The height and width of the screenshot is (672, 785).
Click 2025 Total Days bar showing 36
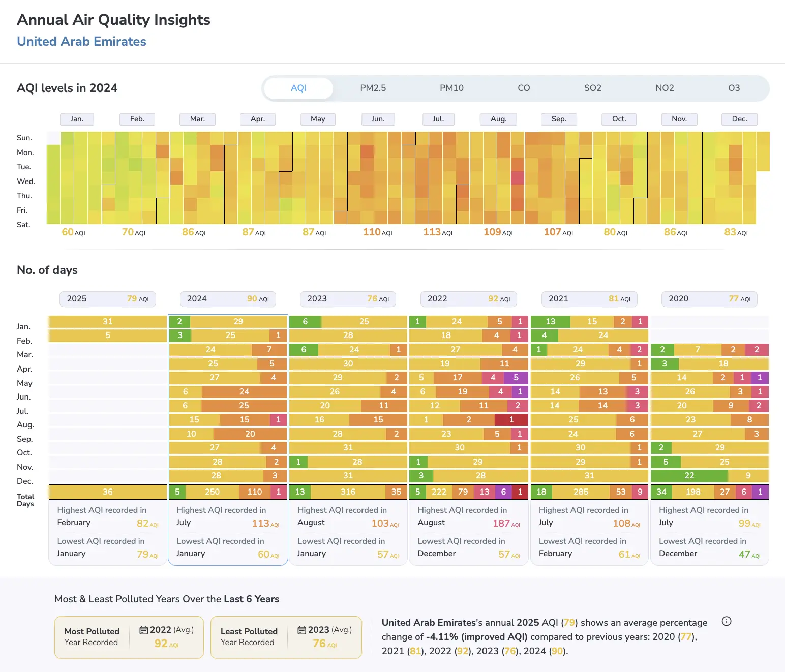[108, 492]
